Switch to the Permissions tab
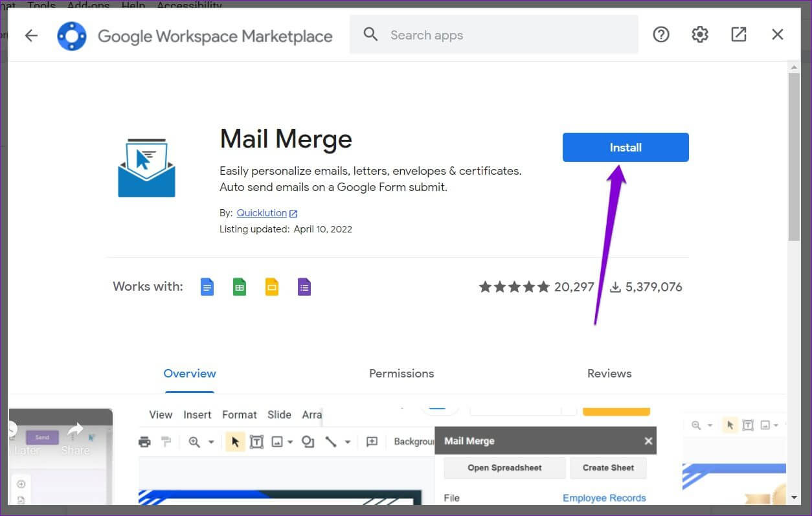 pyautogui.click(x=401, y=374)
